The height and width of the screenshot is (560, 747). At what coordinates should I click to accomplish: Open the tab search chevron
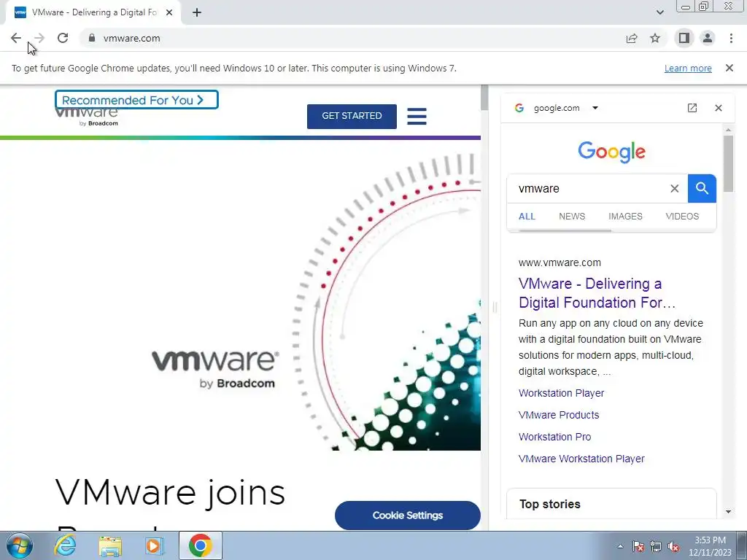click(x=659, y=12)
